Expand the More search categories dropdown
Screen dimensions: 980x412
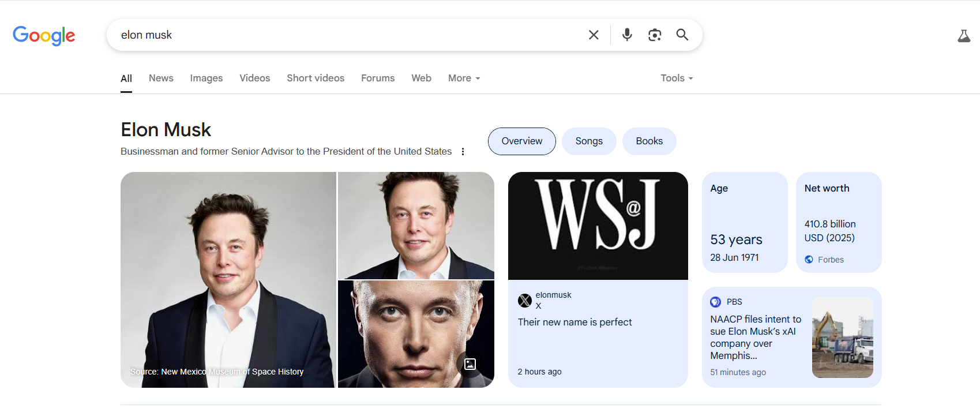pos(463,78)
